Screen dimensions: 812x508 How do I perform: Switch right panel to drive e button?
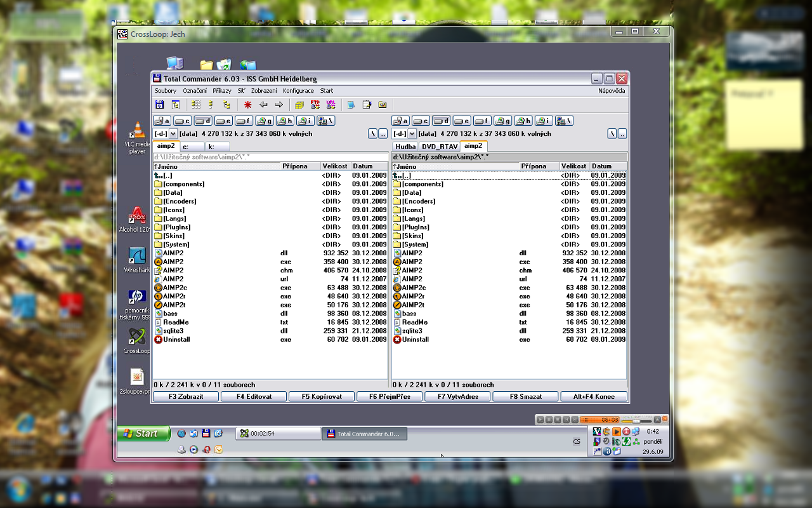(x=462, y=121)
